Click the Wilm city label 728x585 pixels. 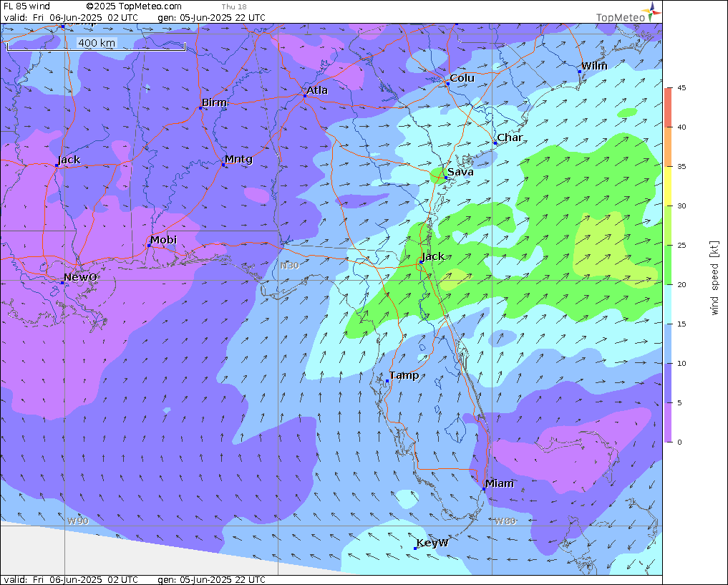point(594,66)
